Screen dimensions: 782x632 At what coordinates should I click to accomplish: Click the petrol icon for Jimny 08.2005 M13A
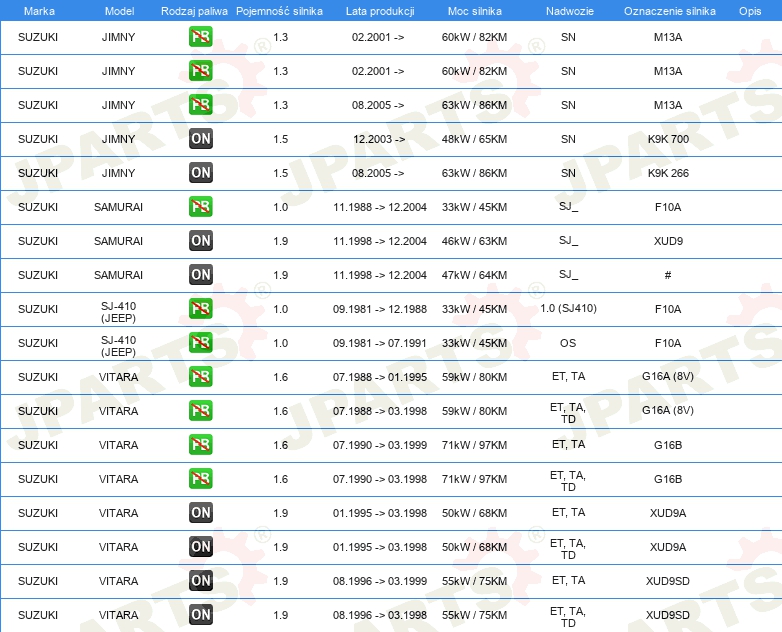click(200, 105)
